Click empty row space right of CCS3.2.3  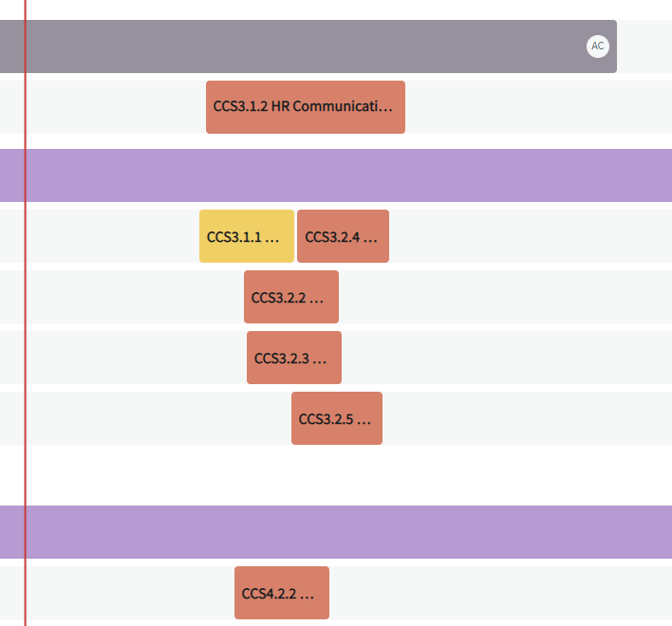point(507,358)
